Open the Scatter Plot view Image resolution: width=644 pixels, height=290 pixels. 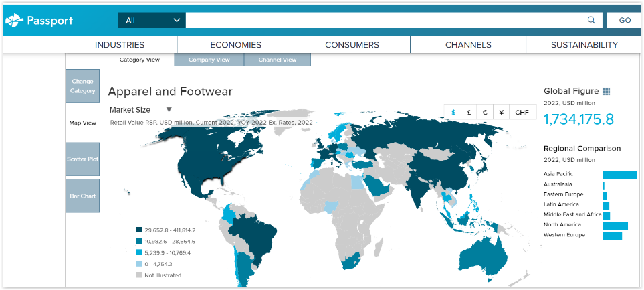point(83,159)
